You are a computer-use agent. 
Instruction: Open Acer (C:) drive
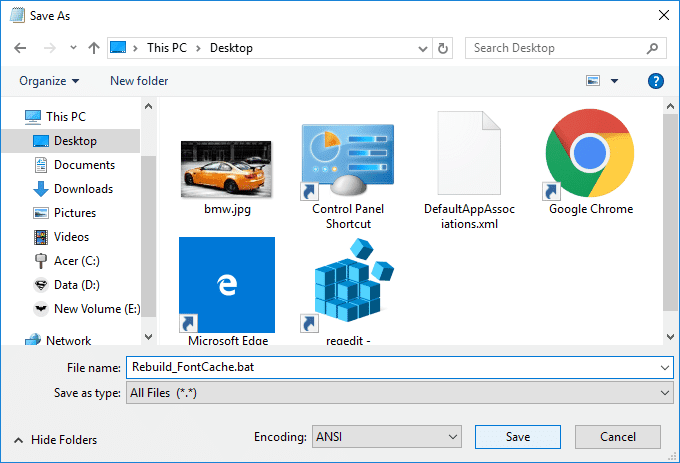pos(66,261)
